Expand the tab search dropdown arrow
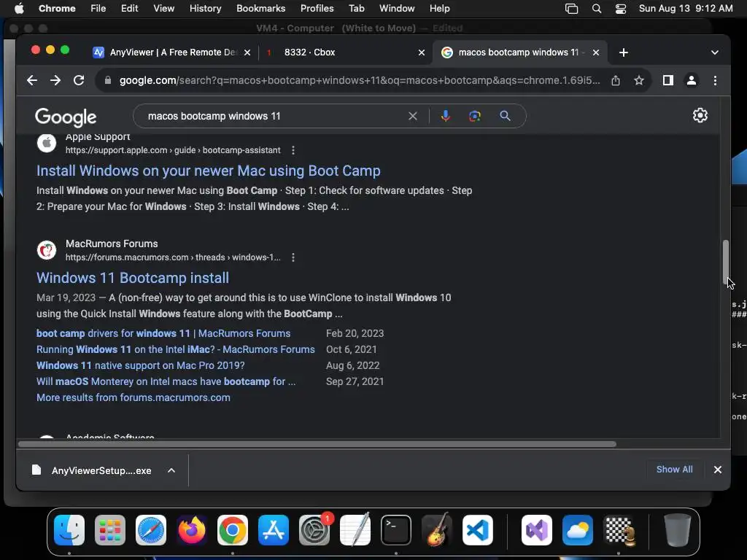This screenshot has height=560, width=747. (x=715, y=52)
